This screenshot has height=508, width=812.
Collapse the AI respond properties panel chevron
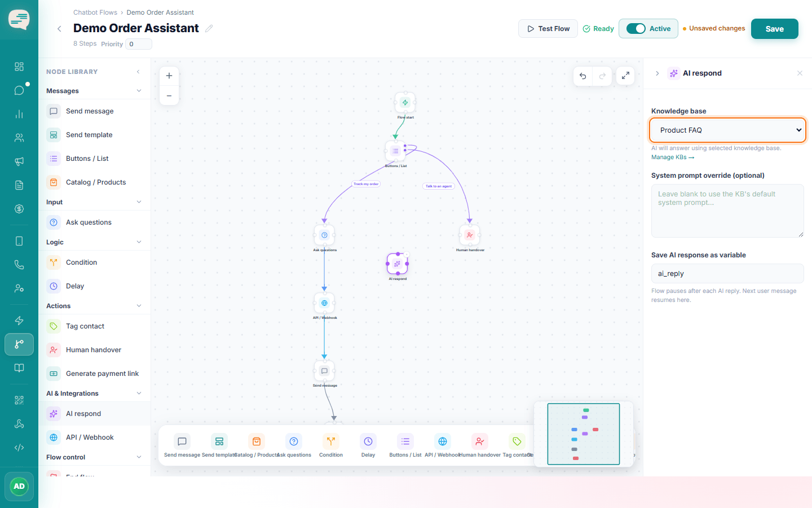pos(657,73)
